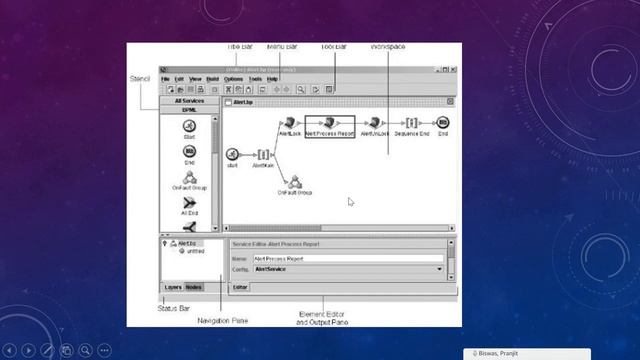Click the BPML stencil header

click(189, 110)
